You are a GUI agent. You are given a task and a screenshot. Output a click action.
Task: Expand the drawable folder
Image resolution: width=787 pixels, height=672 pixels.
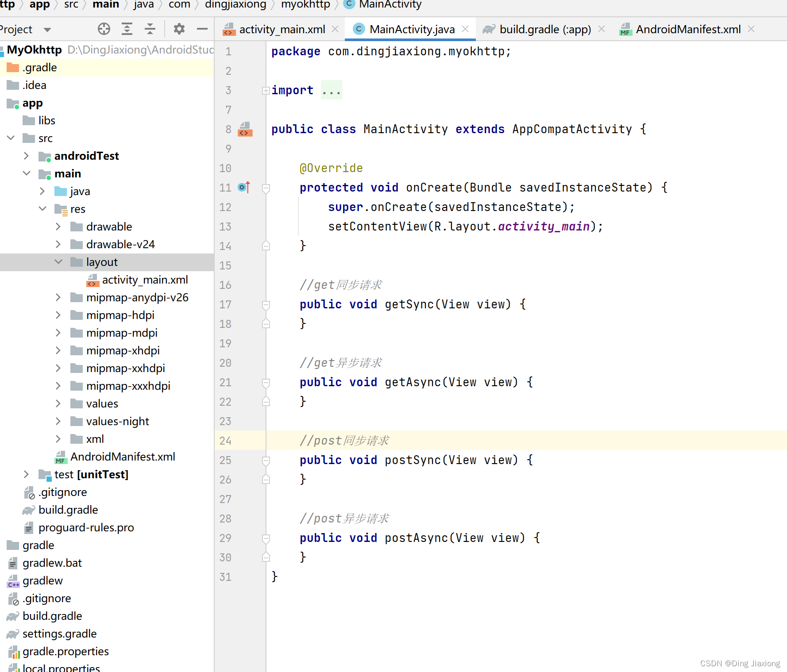(58, 227)
